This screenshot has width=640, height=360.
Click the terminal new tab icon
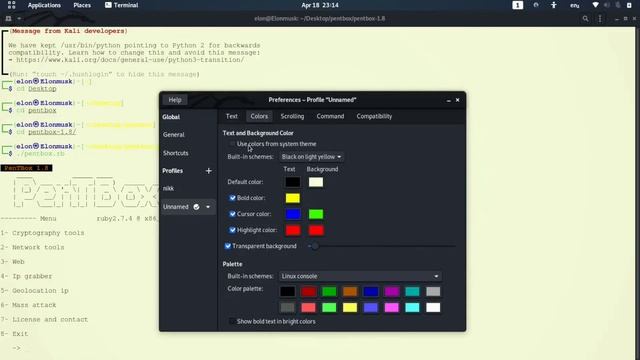(x=8, y=18)
